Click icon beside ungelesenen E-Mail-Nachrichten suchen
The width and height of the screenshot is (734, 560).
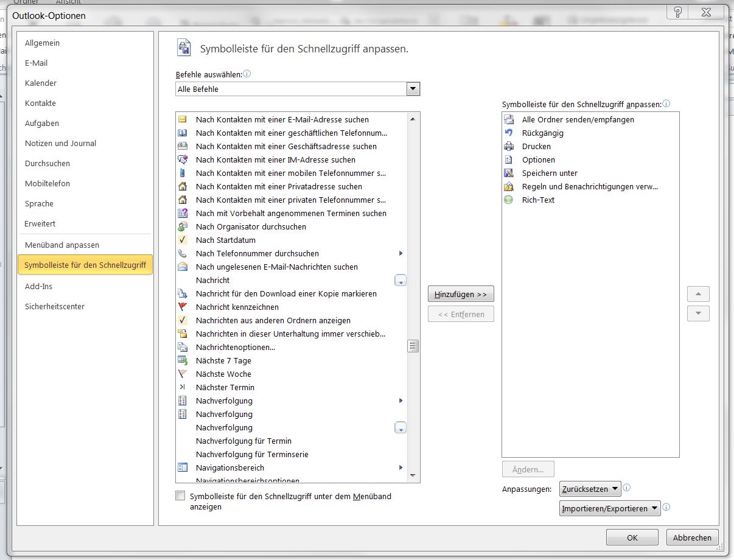(183, 267)
